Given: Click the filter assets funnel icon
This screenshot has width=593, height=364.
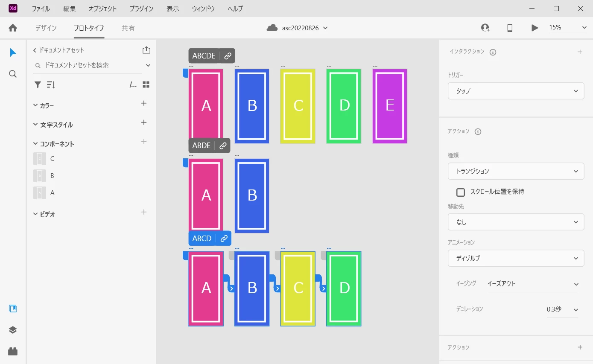Looking at the screenshot, I should click(x=38, y=84).
